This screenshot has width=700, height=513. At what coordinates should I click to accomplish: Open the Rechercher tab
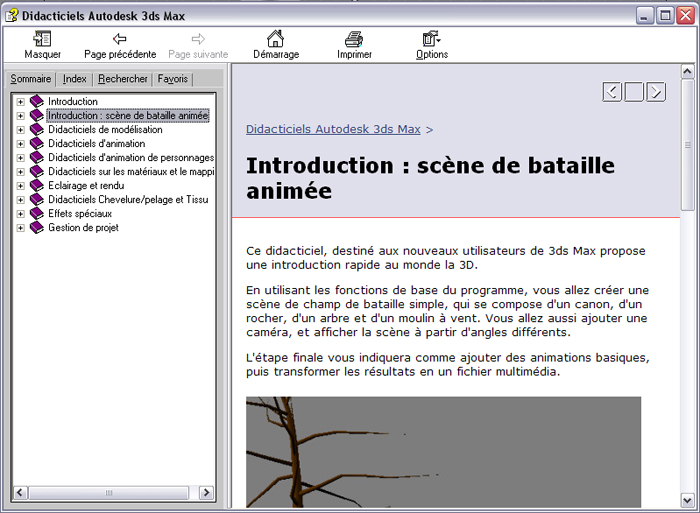tap(123, 79)
